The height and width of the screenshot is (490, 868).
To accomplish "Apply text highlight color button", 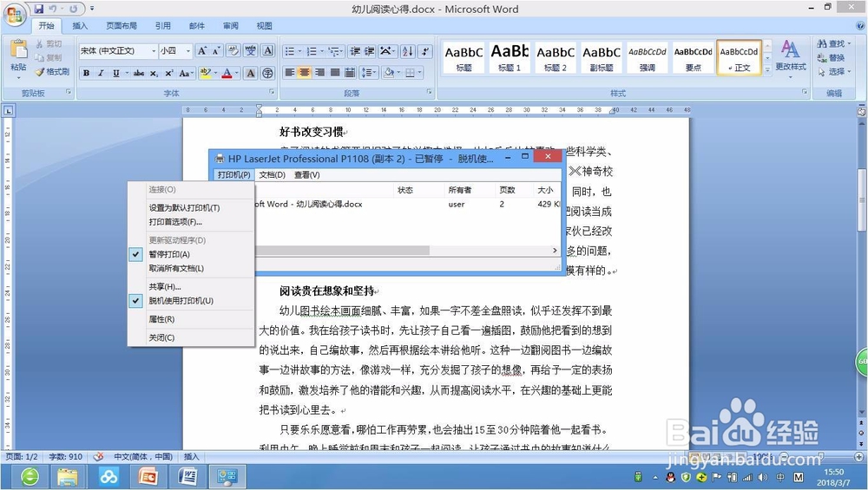I will [205, 73].
